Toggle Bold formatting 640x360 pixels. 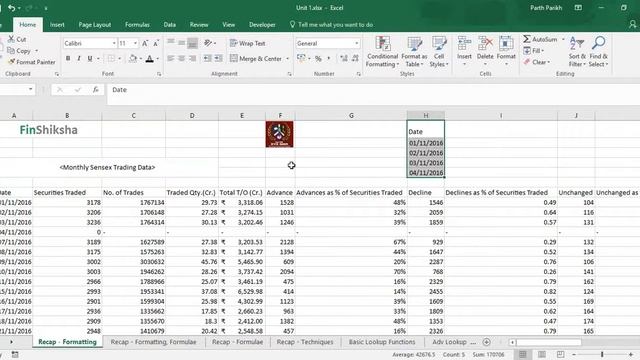68,58
